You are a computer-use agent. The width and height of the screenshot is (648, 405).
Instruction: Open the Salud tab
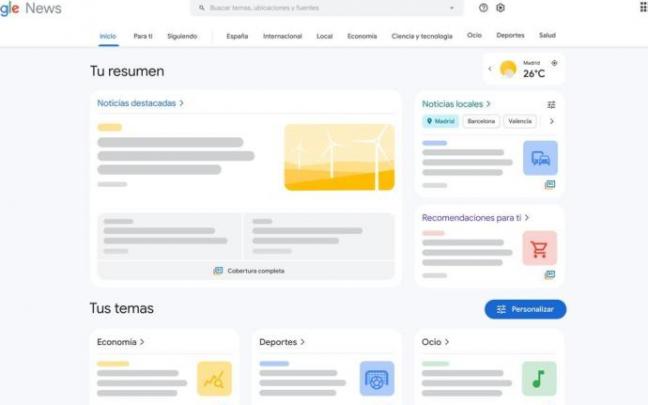(x=547, y=36)
